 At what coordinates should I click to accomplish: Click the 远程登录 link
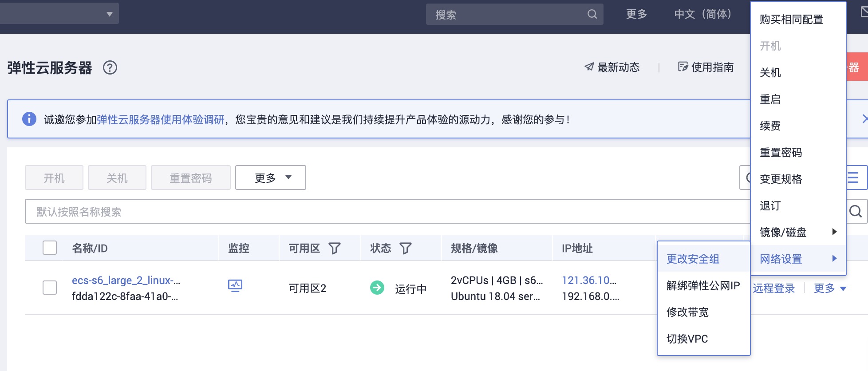point(773,288)
